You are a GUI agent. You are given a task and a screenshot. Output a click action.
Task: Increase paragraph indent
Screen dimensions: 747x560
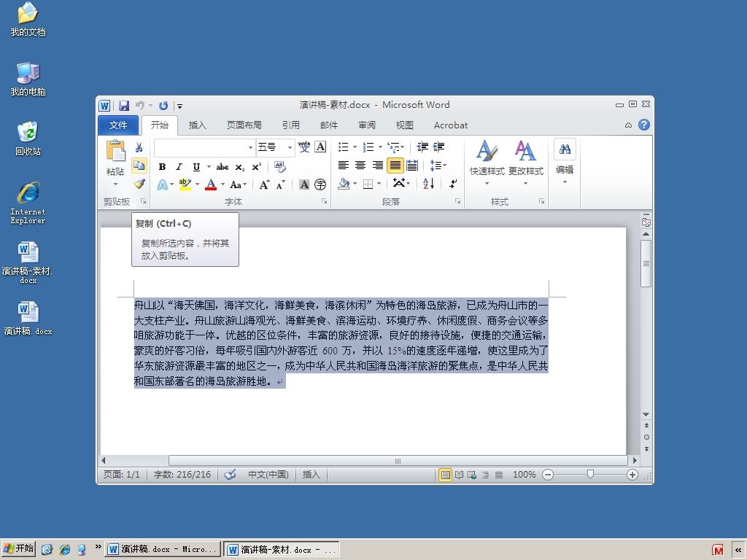pos(438,147)
